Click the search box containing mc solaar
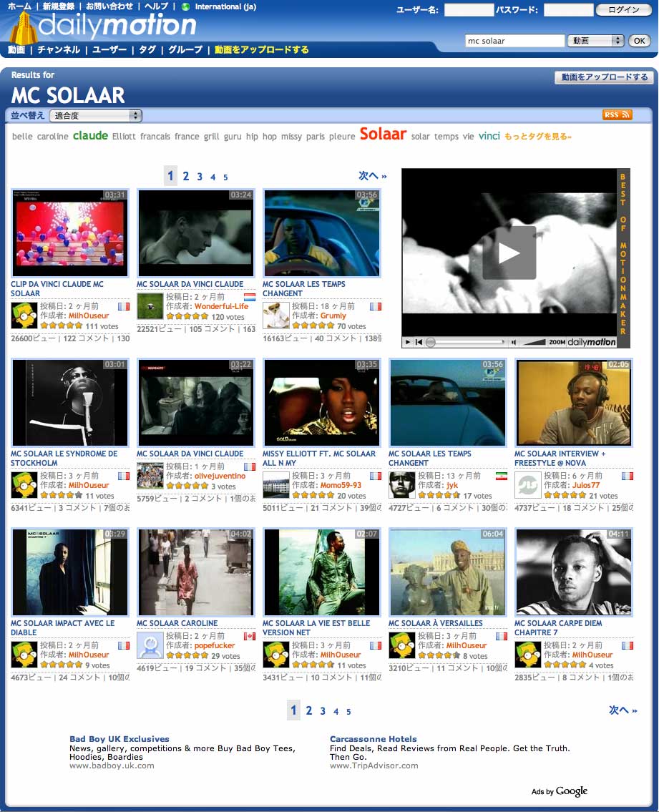659x812 pixels. click(x=514, y=41)
